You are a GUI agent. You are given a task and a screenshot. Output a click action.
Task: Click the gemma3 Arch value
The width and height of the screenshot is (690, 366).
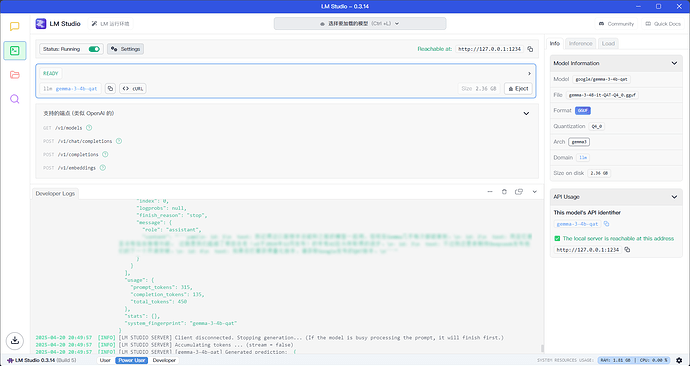pos(579,142)
